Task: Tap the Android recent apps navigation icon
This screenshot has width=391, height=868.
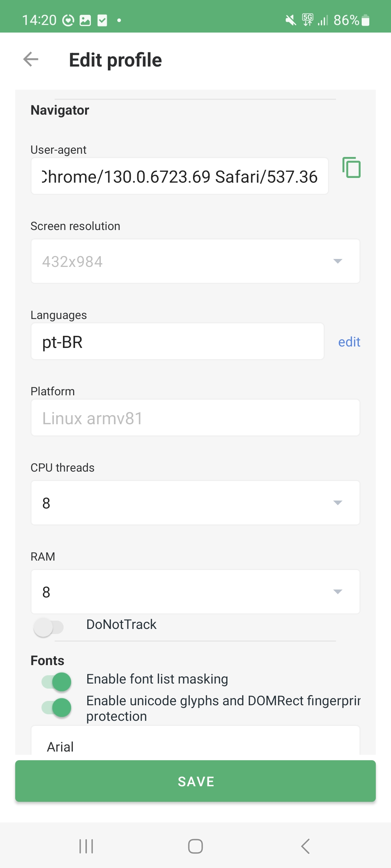Action: (86, 846)
